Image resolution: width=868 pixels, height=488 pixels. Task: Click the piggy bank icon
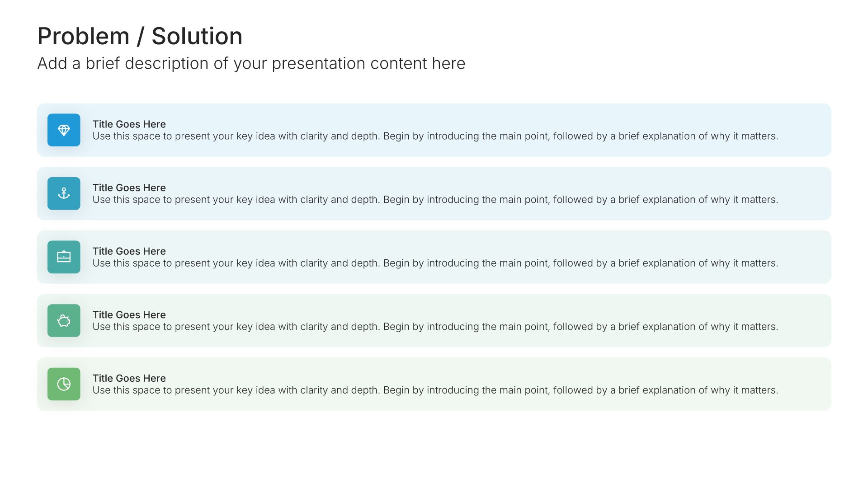pos(64,321)
